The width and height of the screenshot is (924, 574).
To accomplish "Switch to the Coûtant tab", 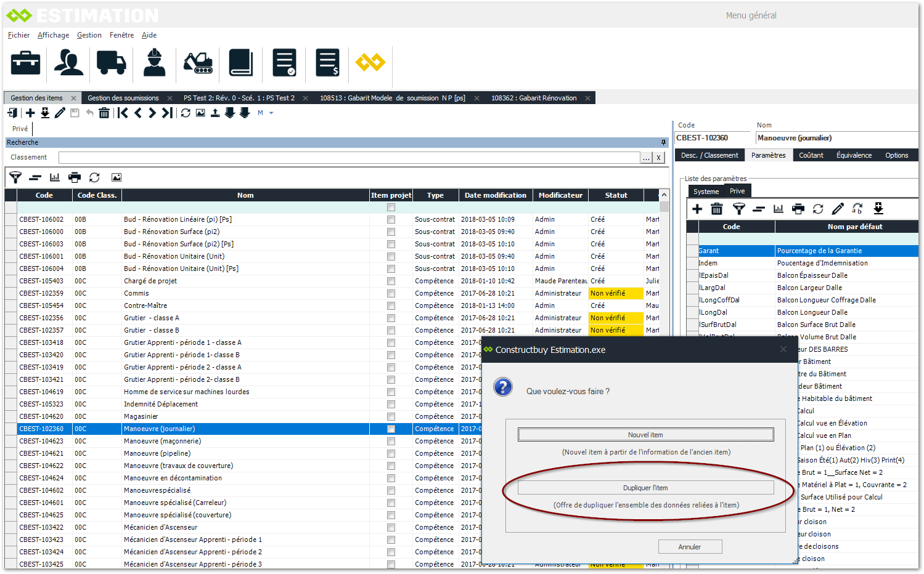I will (x=811, y=155).
